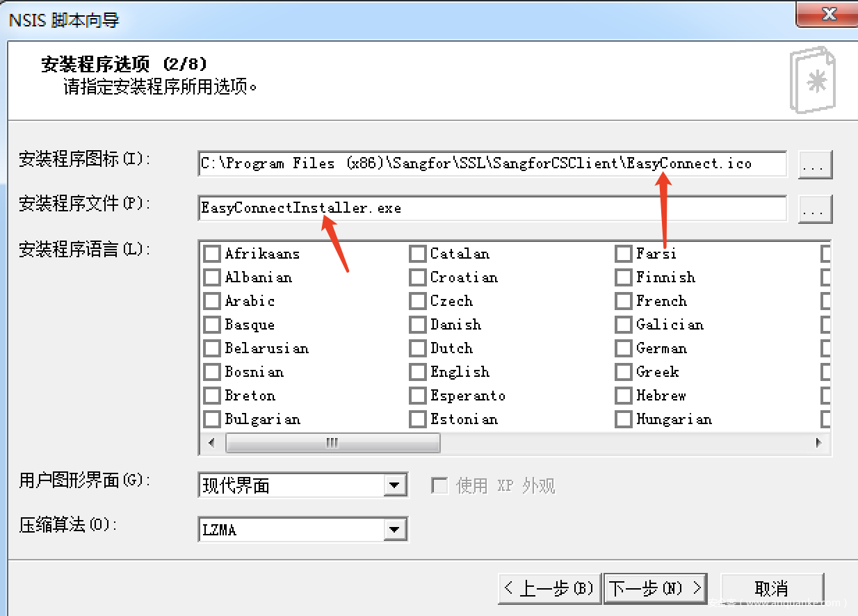Open the 用户图形界面 dropdown showing 现代界面
The width and height of the screenshot is (858, 616).
click(302, 485)
